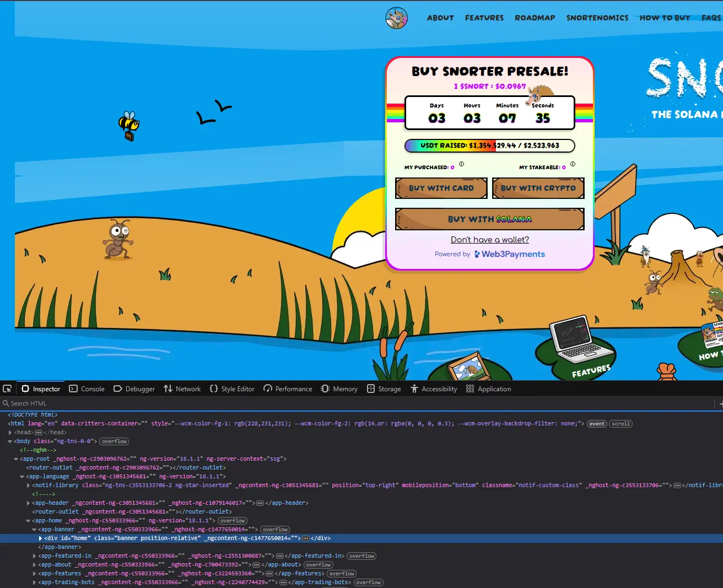Expand the app-featured-in element node

(34, 556)
